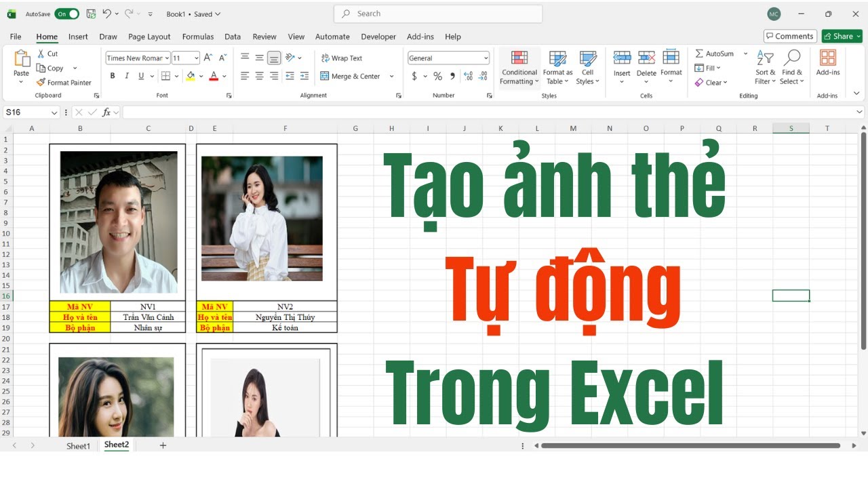Viewport: 868px width, 488px height.
Task: Open Conditional Formatting
Action: [519, 68]
